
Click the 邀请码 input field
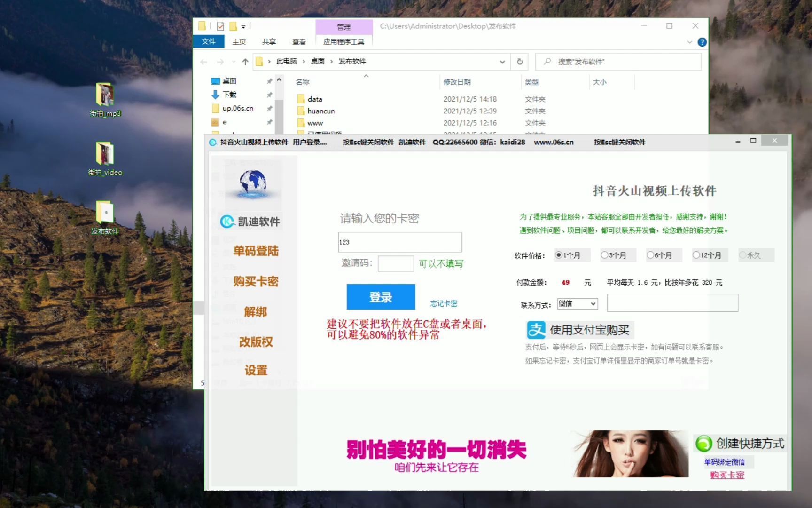396,263
